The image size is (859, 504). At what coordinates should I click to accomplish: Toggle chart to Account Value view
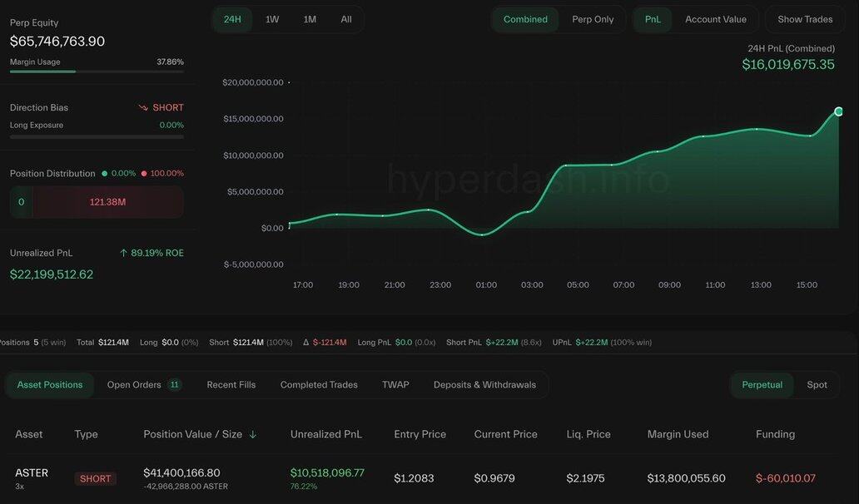coord(715,19)
